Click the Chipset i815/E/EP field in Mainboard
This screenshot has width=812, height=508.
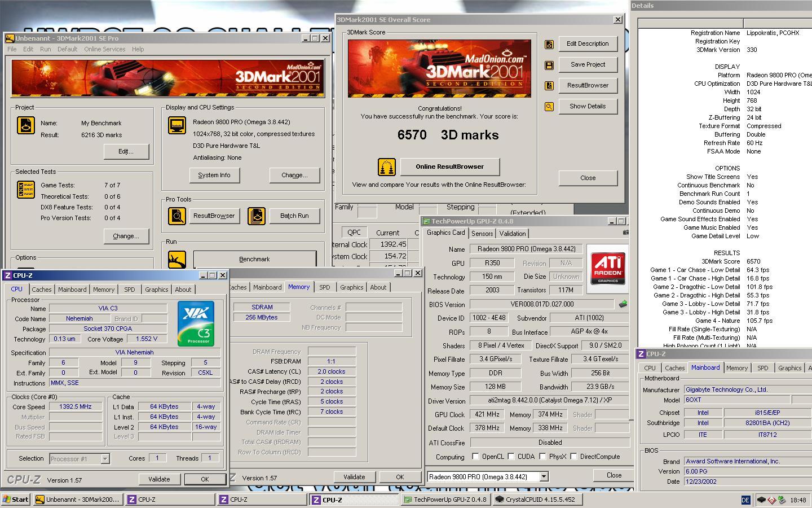click(766, 413)
